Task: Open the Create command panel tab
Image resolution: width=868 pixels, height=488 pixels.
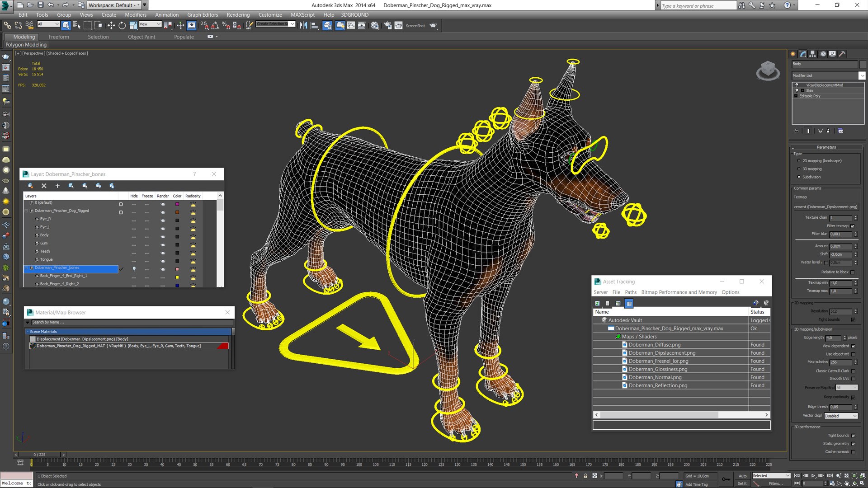Action: (793, 54)
